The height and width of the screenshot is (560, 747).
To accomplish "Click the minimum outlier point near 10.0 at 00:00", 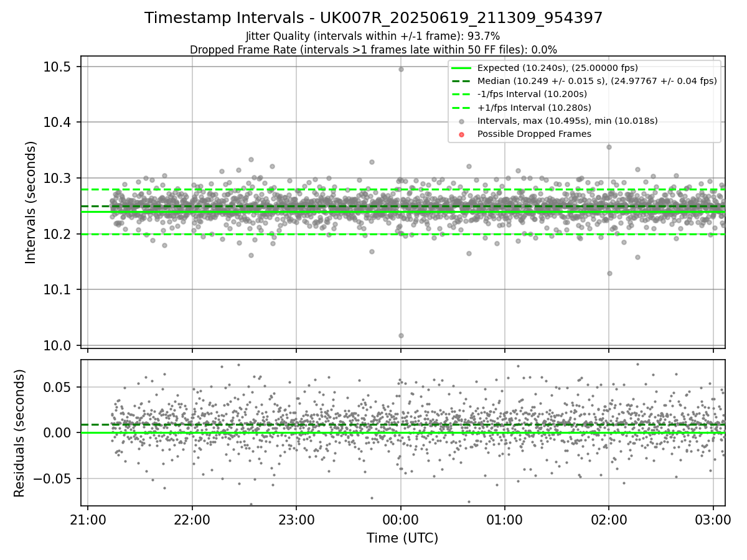I will click(401, 335).
